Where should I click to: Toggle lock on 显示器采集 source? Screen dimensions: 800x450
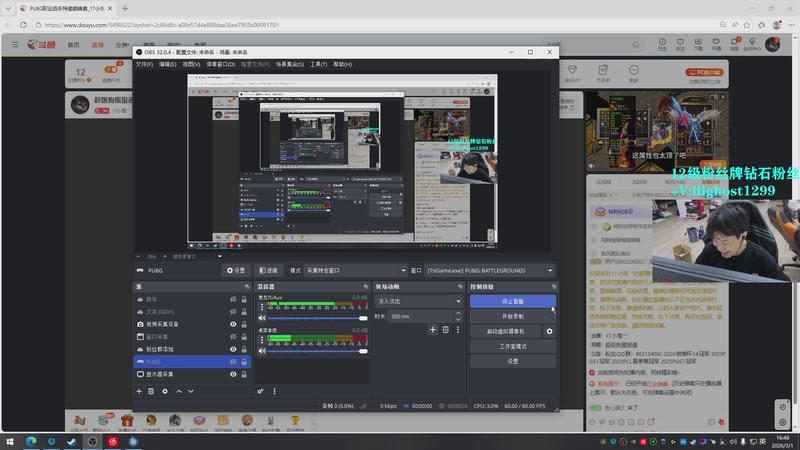(244, 374)
